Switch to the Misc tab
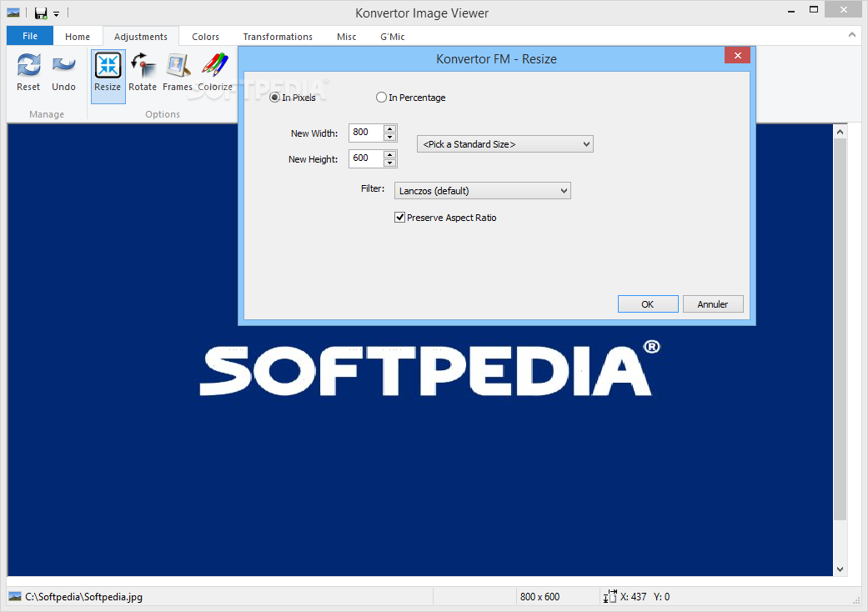This screenshot has height=612, width=868. coord(347,37)
